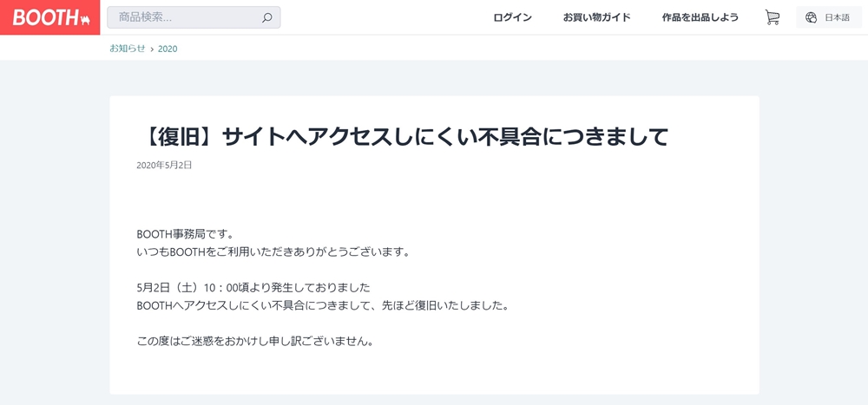This screenshot has width=868, height=405.
Task: Open お買い物ガイド from the header
Action: 596,17
